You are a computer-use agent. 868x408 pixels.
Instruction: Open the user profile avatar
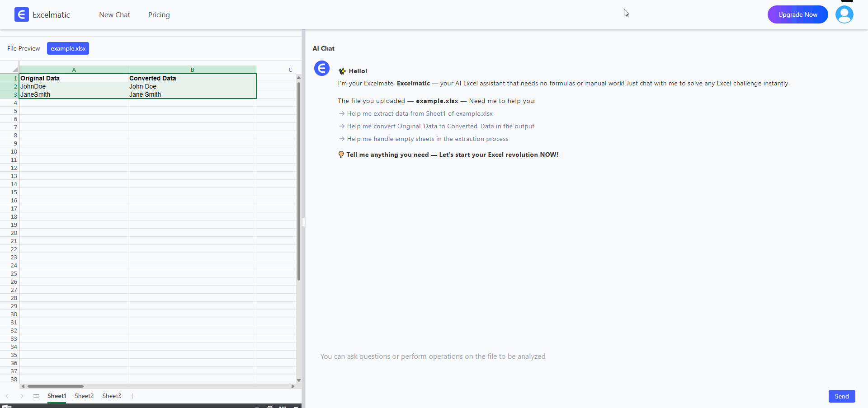[844, 14]
